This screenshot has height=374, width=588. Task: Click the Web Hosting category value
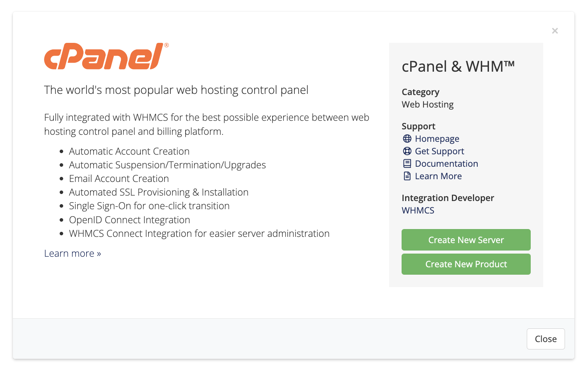click(x=428, y=104)
